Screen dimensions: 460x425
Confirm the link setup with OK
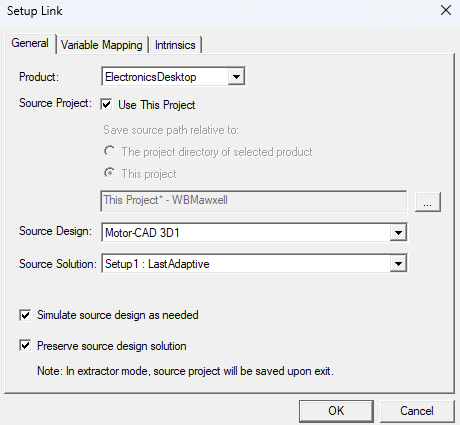point(336,411)
